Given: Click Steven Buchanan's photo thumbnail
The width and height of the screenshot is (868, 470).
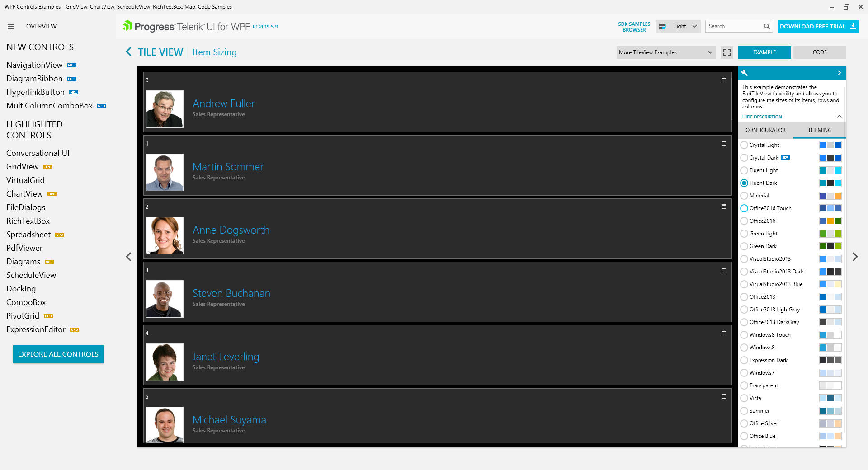Looking at the screenshot, I should 165,299.
